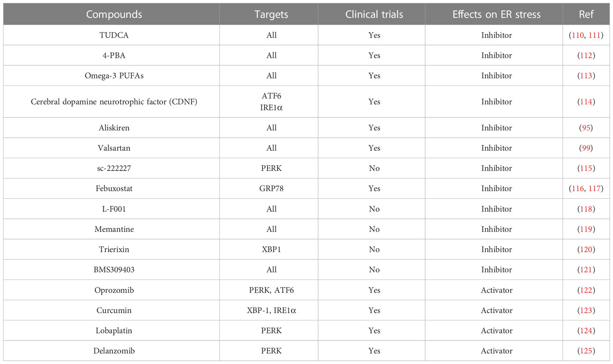The height and width of the screenshot is (364, 613).
Task: Open reference 95 for Aliskiren
Action: [x=586, y=128]
